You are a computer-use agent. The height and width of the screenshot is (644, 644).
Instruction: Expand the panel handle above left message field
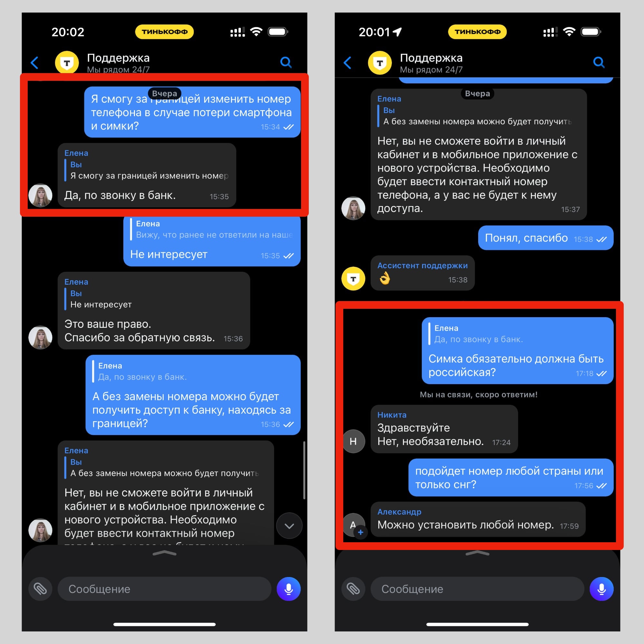coord(164,553)
